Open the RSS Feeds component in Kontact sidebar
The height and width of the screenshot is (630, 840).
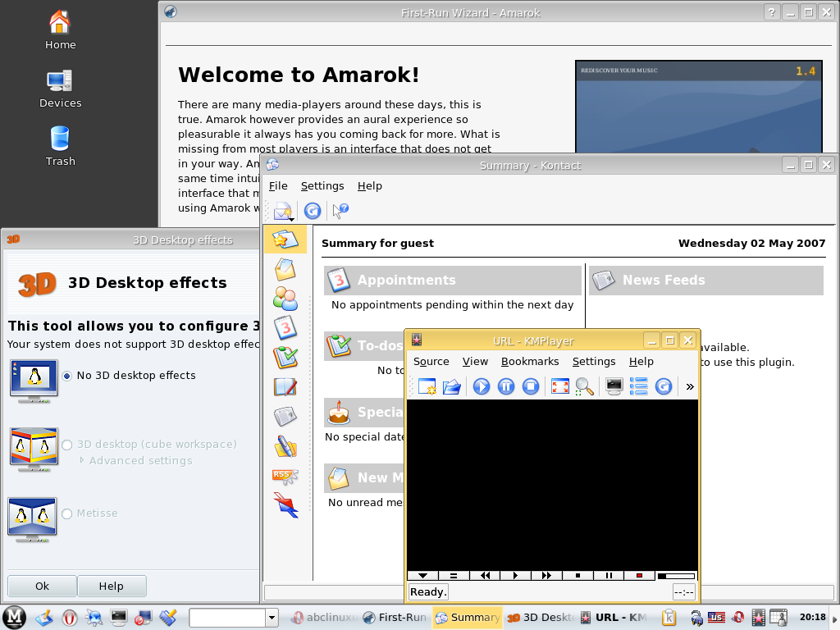point(285,476)
